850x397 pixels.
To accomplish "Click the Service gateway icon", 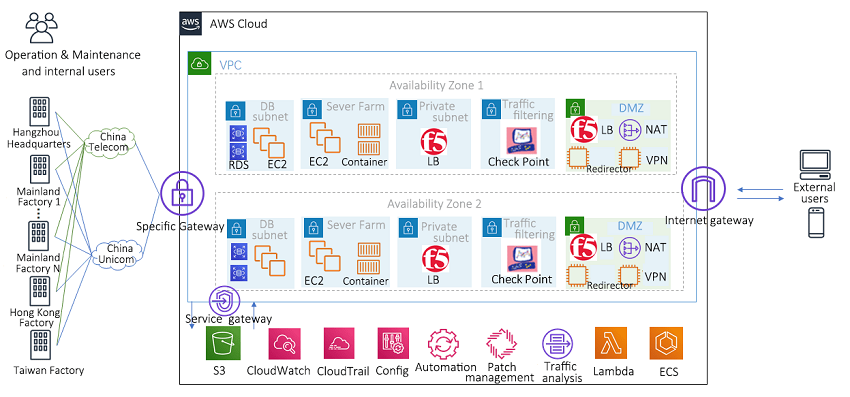I will click(224, 299).
